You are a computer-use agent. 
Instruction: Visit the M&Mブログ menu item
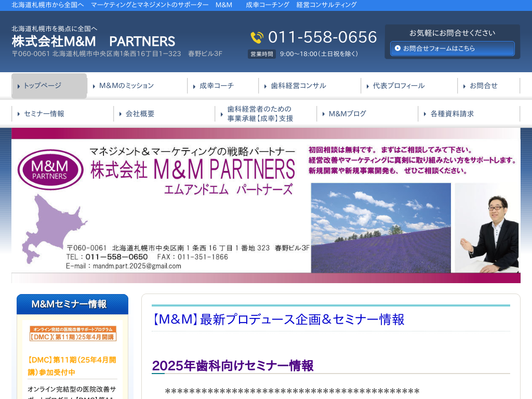367,114
